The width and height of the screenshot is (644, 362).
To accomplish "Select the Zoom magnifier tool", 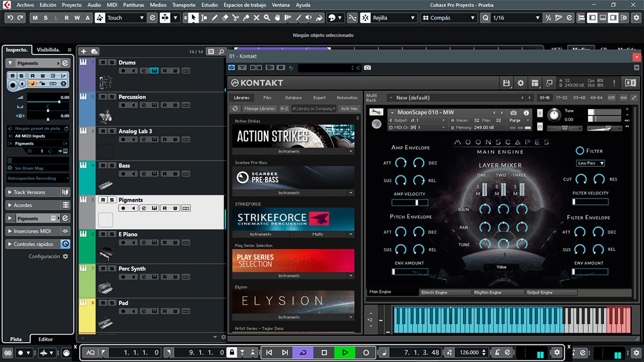I will tap(267, 18).
